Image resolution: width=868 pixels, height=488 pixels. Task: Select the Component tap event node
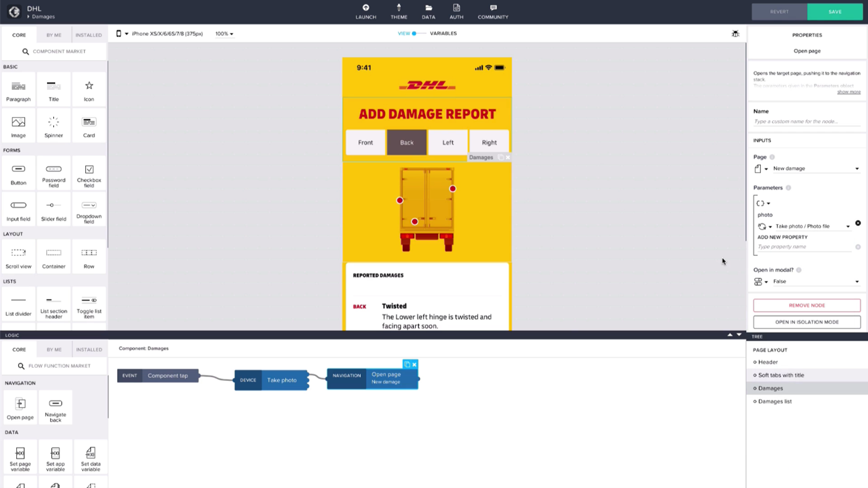coord(158,376)
